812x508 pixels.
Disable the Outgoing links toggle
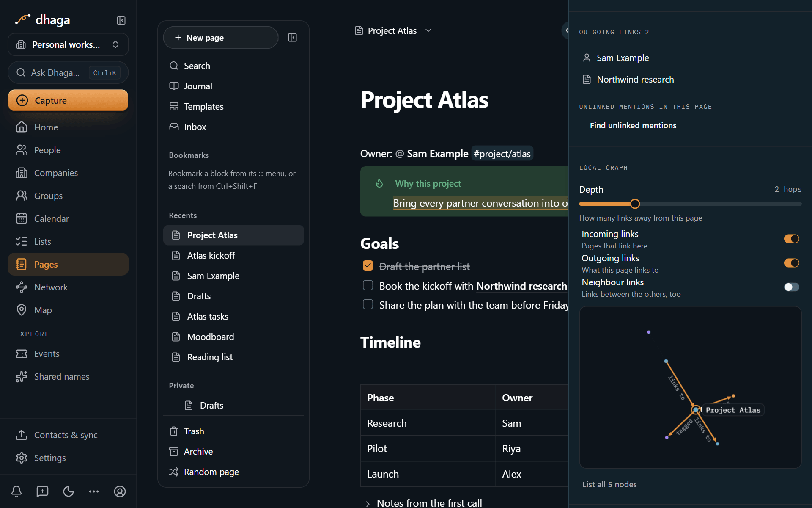point(791,263)
